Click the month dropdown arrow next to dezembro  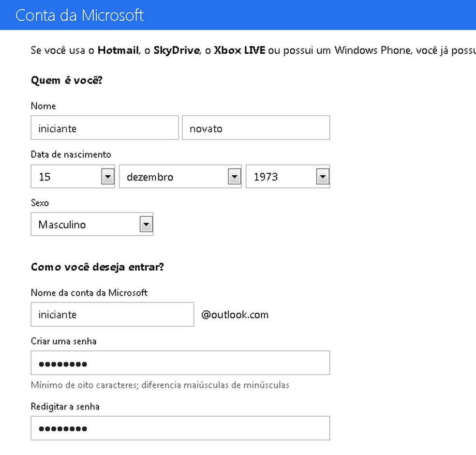[234, 177]
